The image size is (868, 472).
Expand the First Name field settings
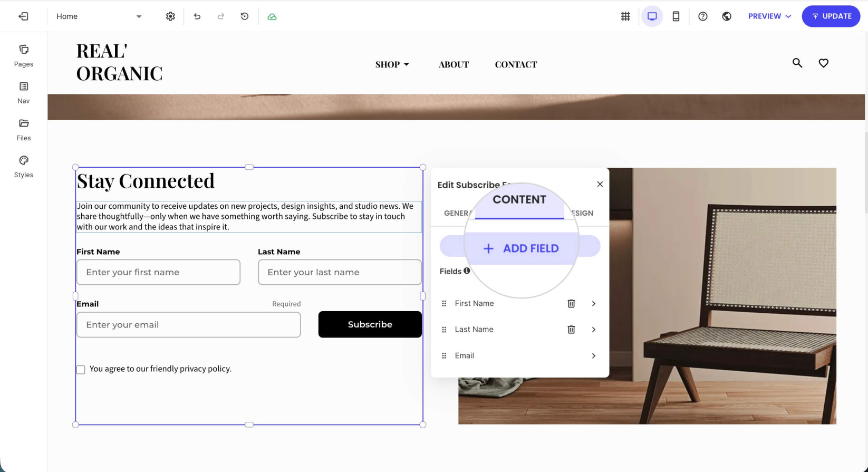[x=594, y=304]
